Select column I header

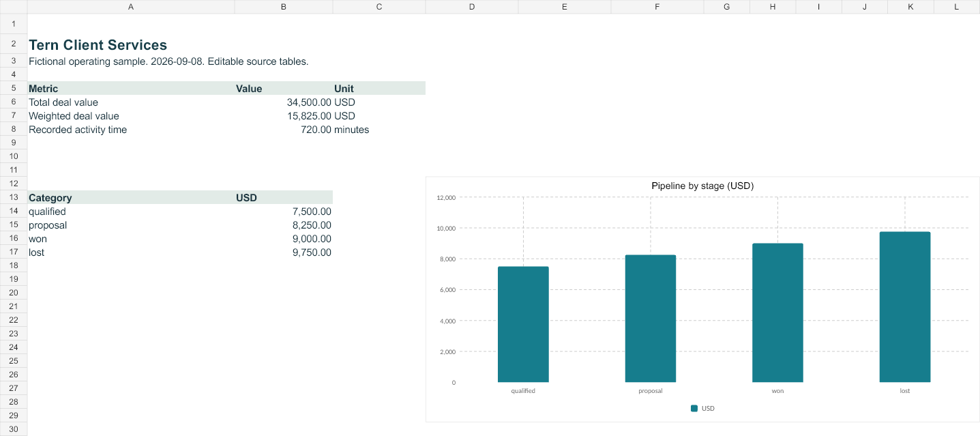(819, 7)
